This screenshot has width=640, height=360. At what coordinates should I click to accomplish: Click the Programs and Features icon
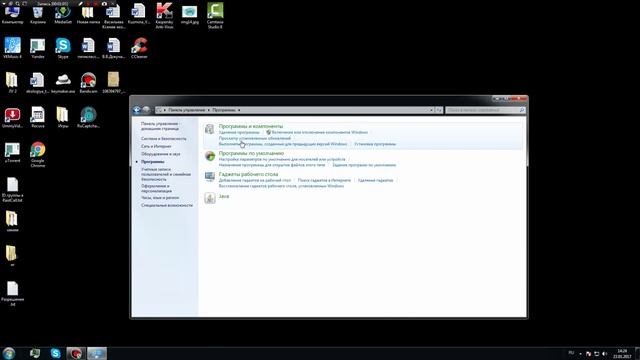pyautogui.click(x=209, y=129)
